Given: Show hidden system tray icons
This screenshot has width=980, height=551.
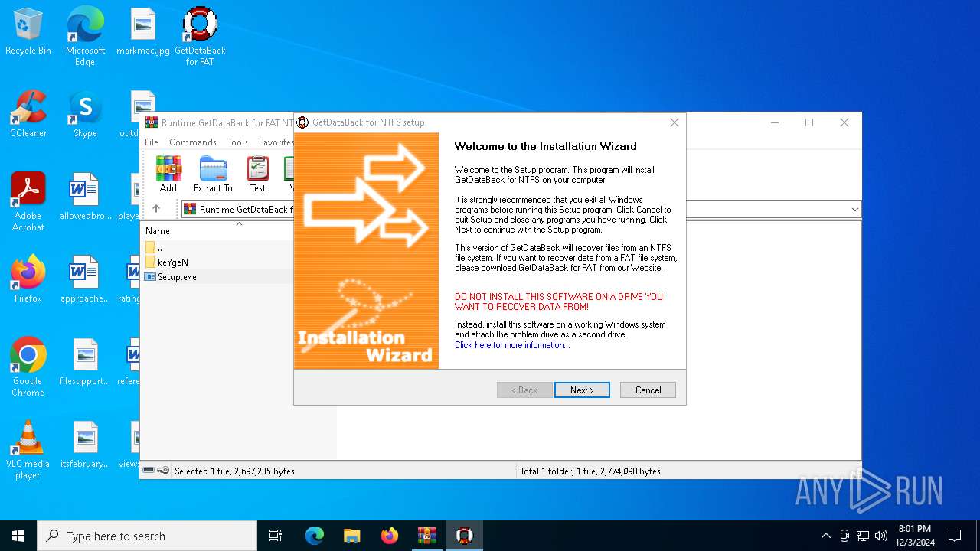Looking at the screenshot, I should 825,536.
